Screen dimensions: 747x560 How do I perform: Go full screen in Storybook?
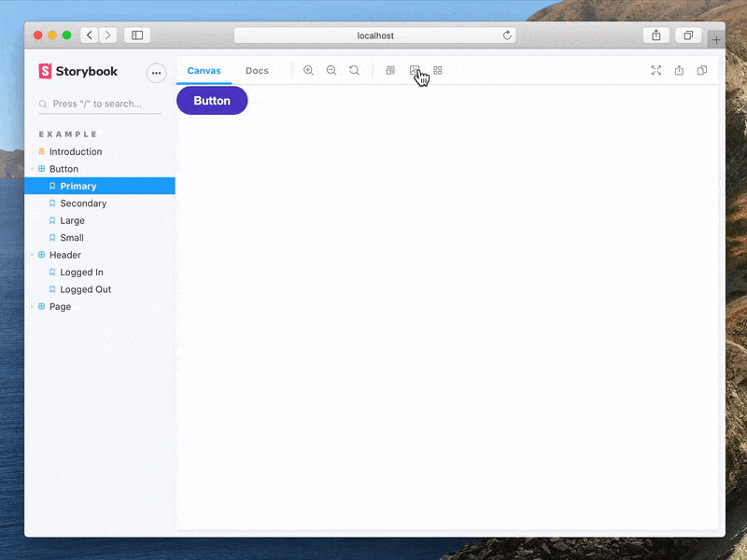pyautogui.click(x=656, y=71)
